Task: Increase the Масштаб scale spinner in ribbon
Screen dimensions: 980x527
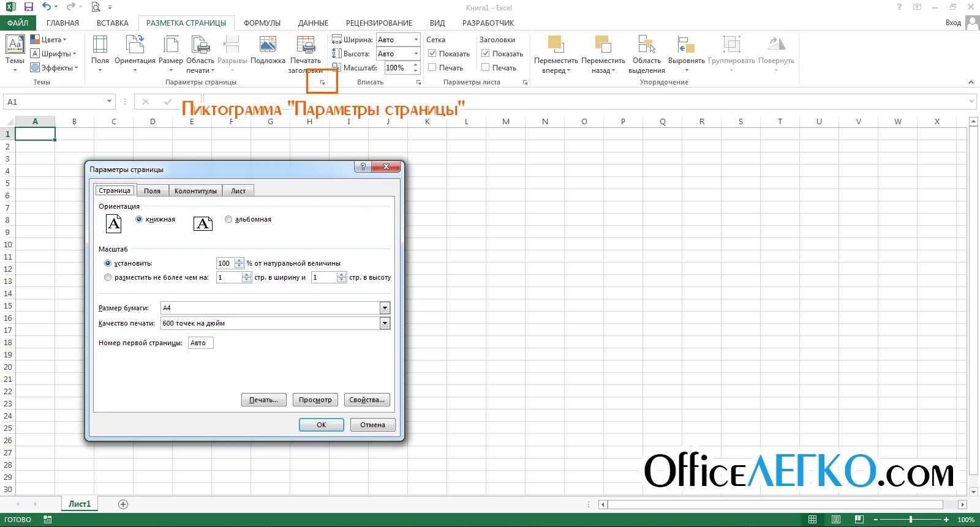Action: [416, 65]
